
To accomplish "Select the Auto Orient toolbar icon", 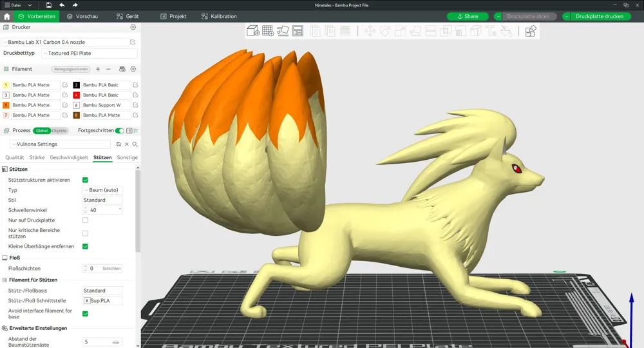I will click(283, 31).
